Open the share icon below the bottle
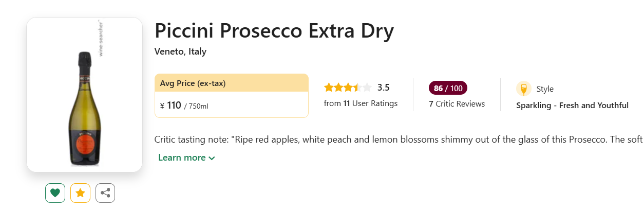 point(105,193)
